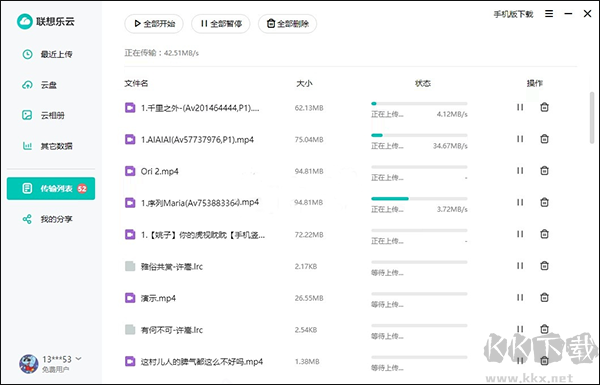This screenshot has width=600, height=385.
Task: Select 这村儿人的脾气都这么不好吗.mp4 file name
Action: (202, 362)
